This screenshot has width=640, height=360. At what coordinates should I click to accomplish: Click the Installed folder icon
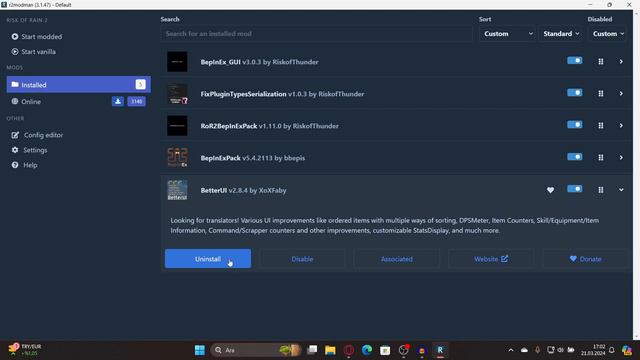15,84
